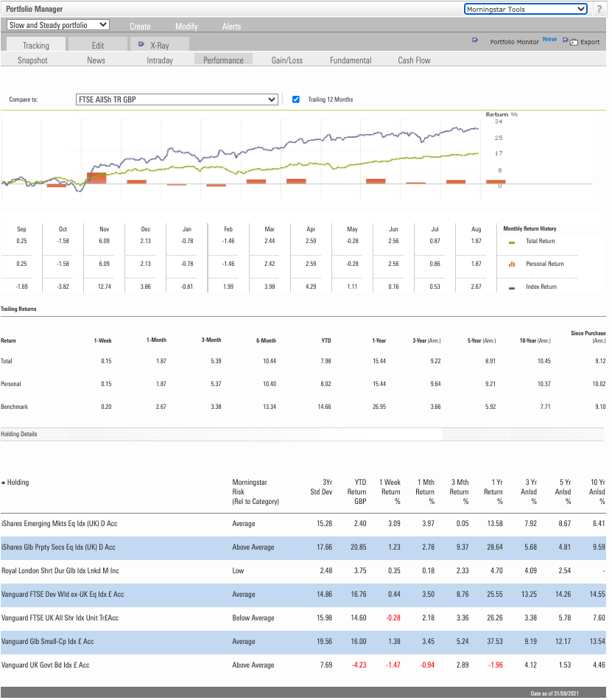Image resolution: width=612 pixels, height=700 pixels.
Task: Click premium plus icon beside Portfolio Monitor
Action: tap(475, 41)
